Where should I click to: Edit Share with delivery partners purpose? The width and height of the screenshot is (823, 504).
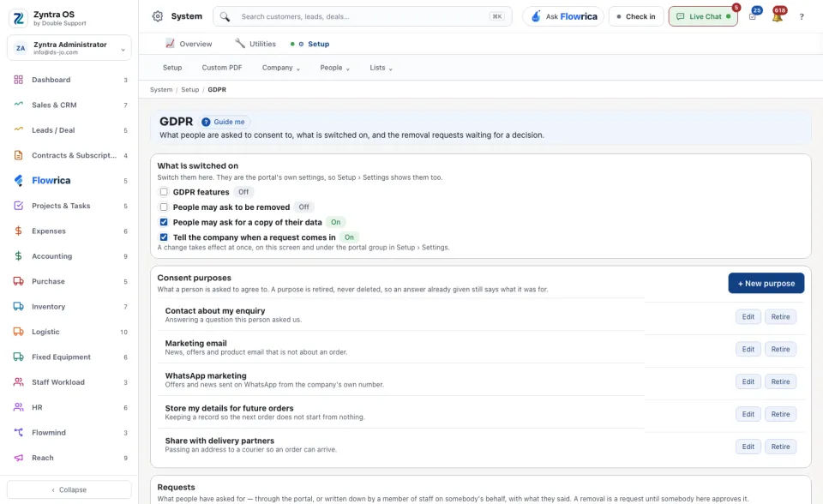click(748, 447)
